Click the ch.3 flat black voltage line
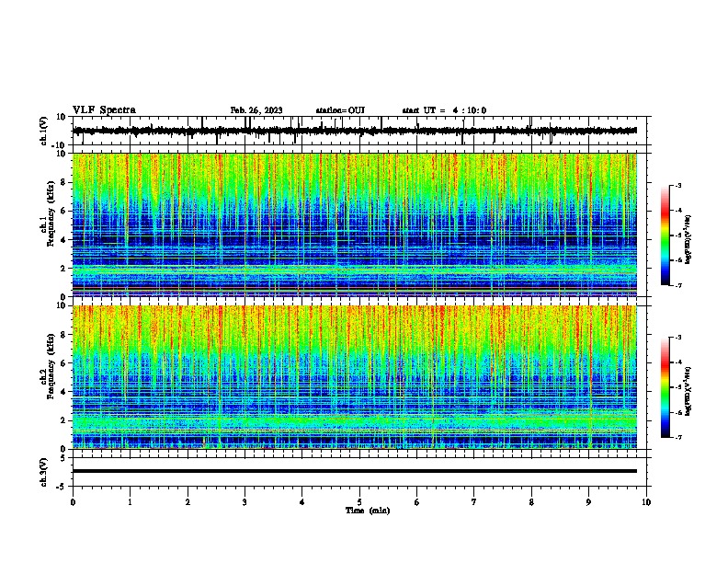Screen dimensions: 728x563 [355, 471]
